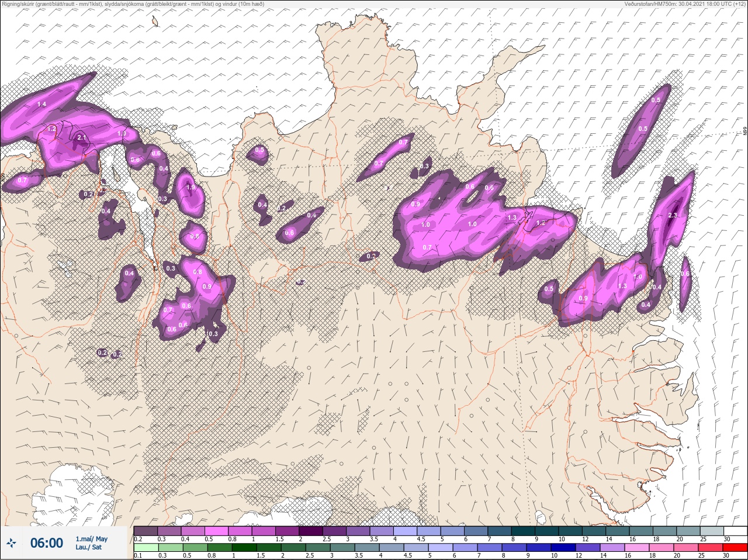The image size is (748, 560).
Task: Click the white 30 swatch in upper legend
Action: click(x=736, y=531)
